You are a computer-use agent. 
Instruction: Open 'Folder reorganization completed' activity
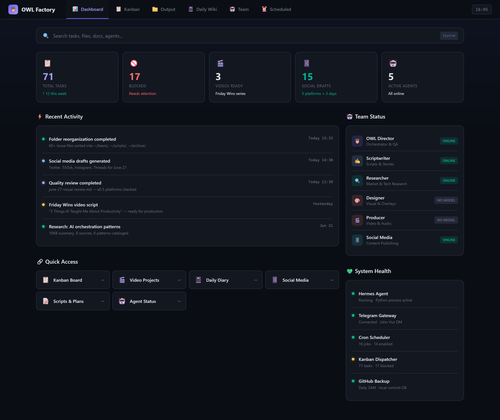187,142
